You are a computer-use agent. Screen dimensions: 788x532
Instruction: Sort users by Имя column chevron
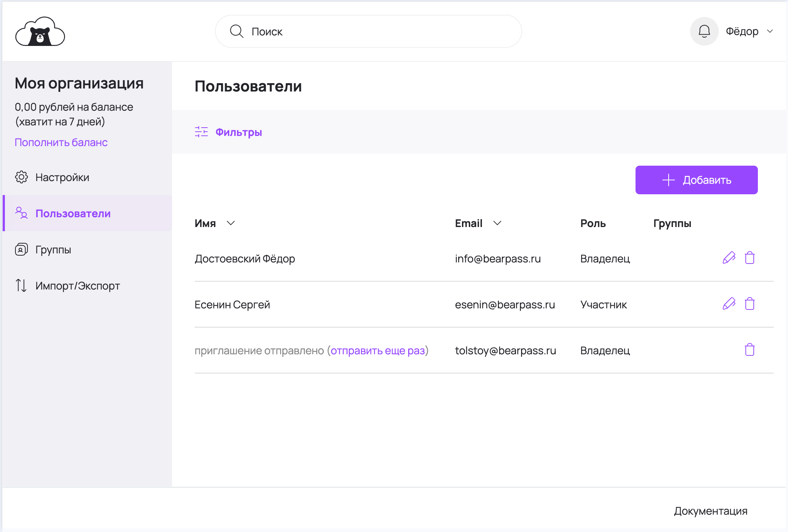231,223
